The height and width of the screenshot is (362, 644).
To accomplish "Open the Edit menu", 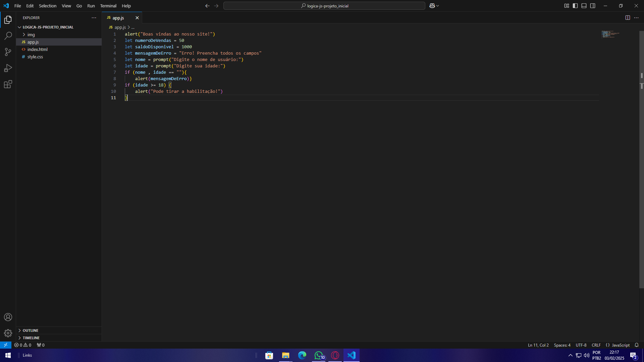I will coord(30,6).
